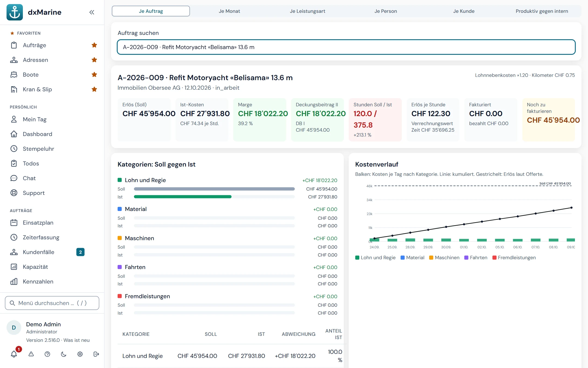Viewport: 588px width, 368px height.
Task: Go to Dashboard house icon
Action: (14, 134)
